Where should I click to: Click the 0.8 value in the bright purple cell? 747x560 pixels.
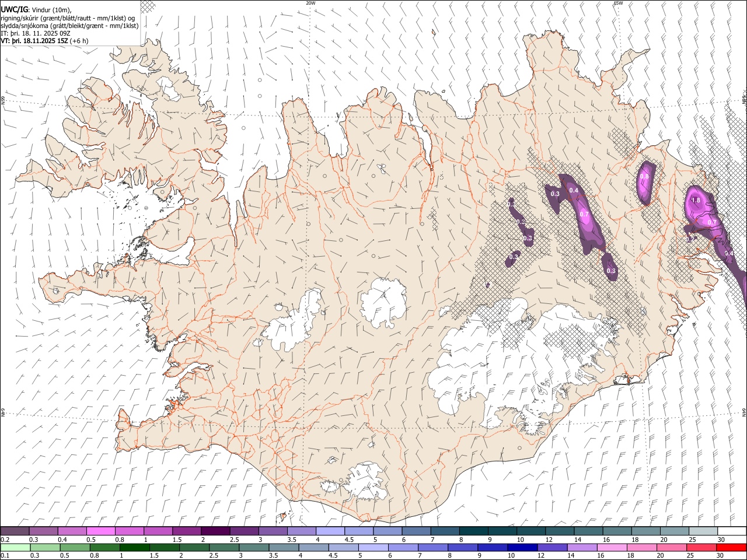click(644, 176)
